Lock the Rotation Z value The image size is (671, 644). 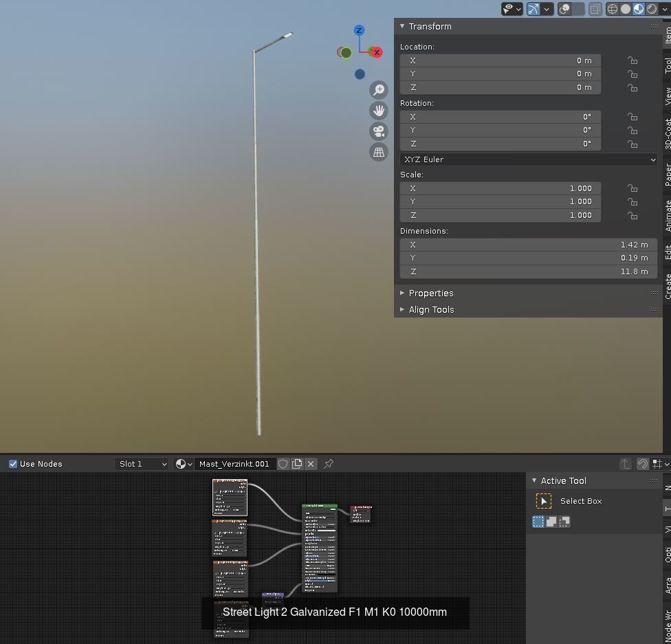632,144
